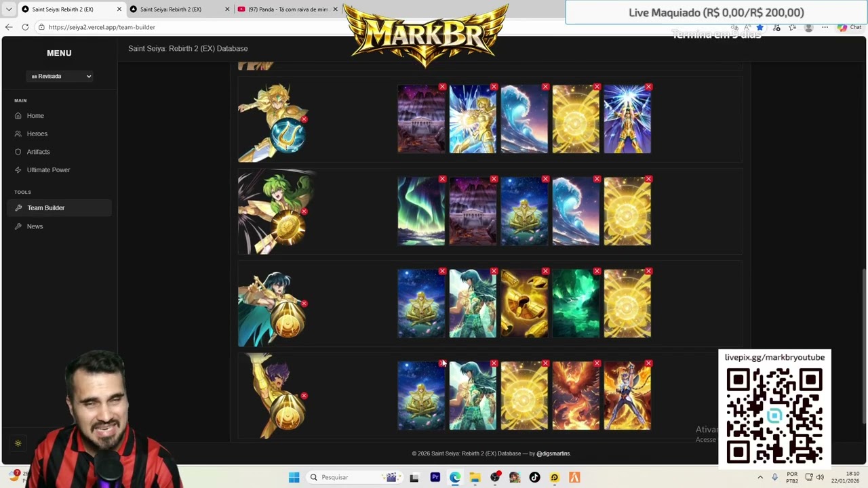Go to Ultimate Power in the sidebar
Viewport: 868px width, 488px height.
point(48,170)
